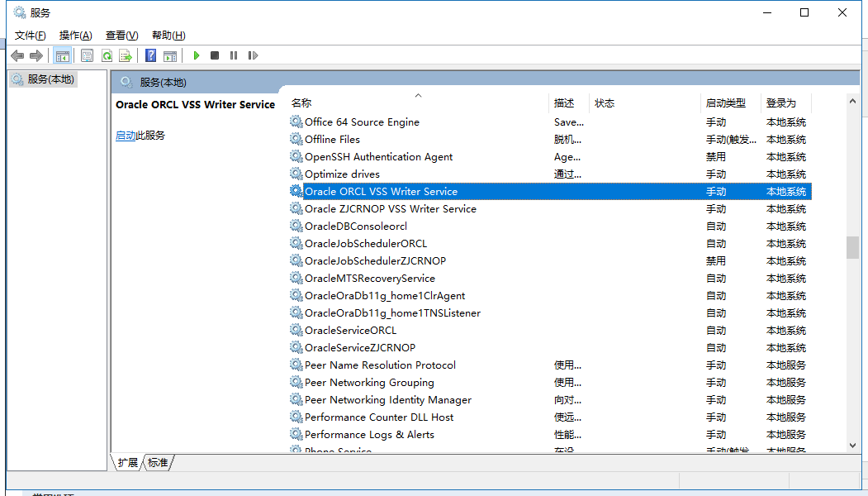Screen dimensions: 868x496
Task: Switch to the 扩展 tab
Action: point(127,462)
